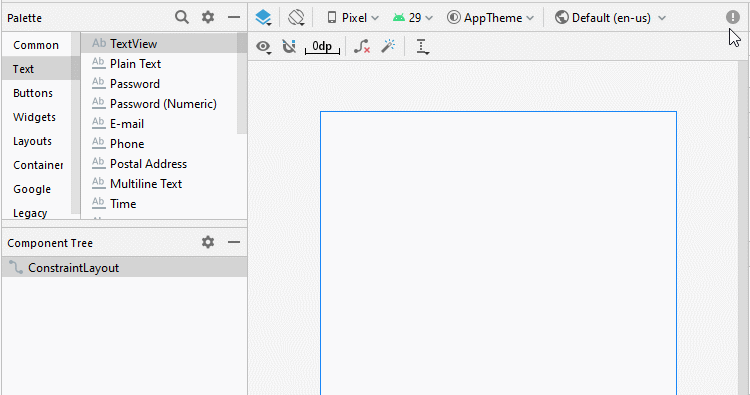This screenshot has height=395, width=750.
Task: Open the Palette search icon
Action: click(x=182, y=17)
